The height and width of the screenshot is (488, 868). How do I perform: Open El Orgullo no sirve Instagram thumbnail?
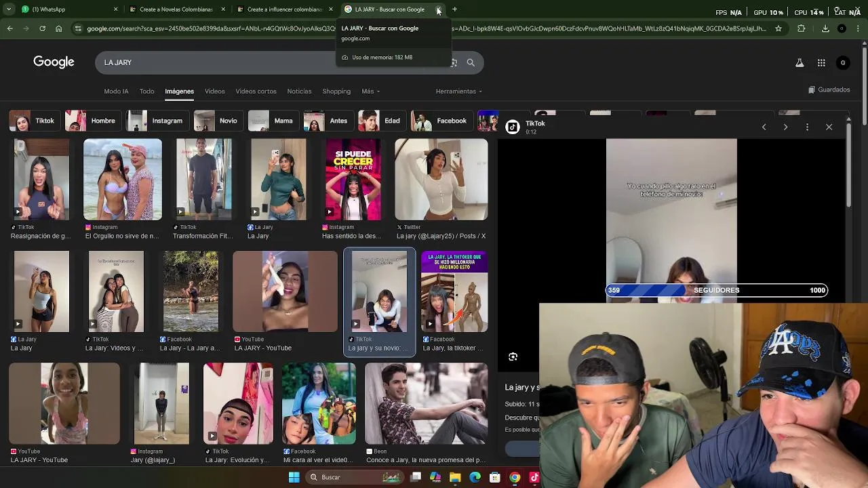(123, 180)
